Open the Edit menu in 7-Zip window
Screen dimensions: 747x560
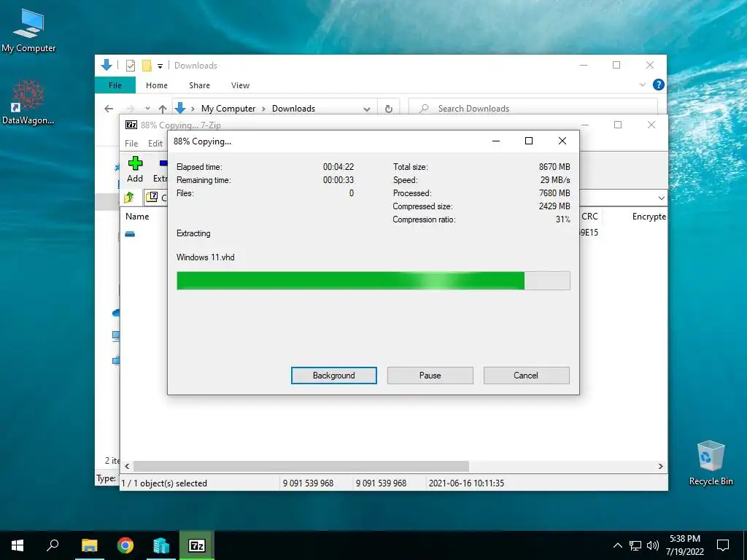point(155,144)
